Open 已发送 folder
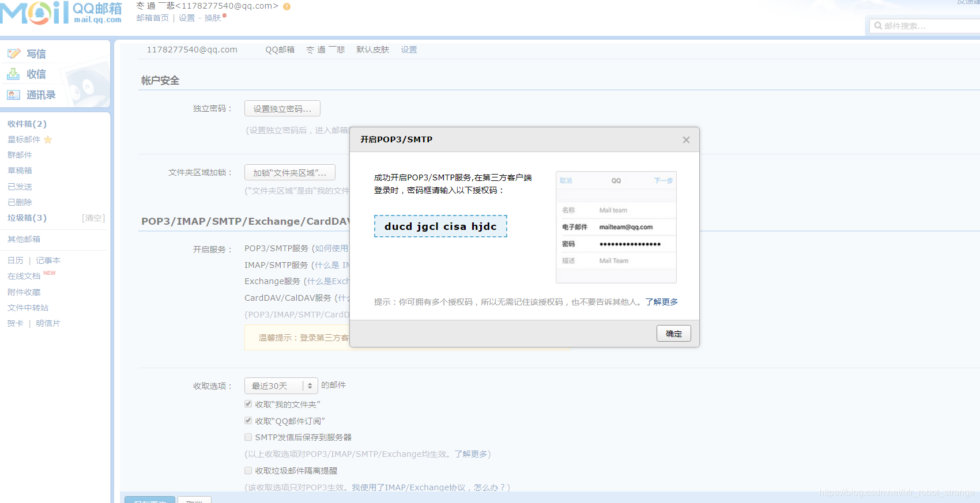 [20, 187]
